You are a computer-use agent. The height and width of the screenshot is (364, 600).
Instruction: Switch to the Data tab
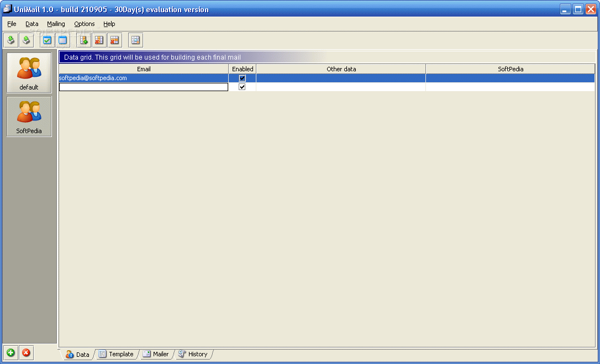pos(78,355)
